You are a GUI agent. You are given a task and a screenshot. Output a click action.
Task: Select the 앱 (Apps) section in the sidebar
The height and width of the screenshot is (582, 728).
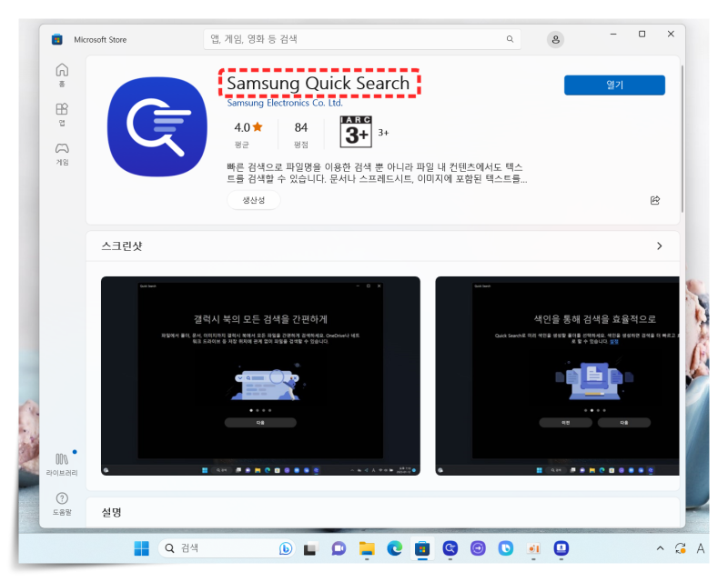point(62,109)
